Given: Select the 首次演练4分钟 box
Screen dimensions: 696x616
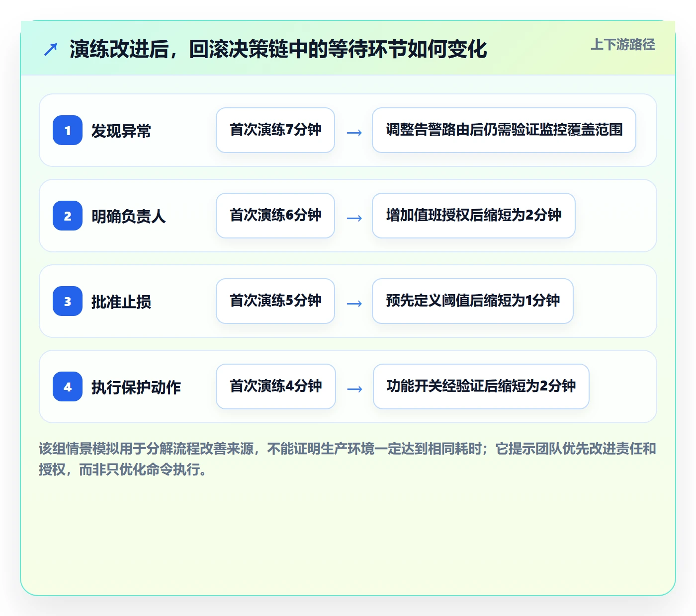Looking at the screenshot, I should [276, 386].
